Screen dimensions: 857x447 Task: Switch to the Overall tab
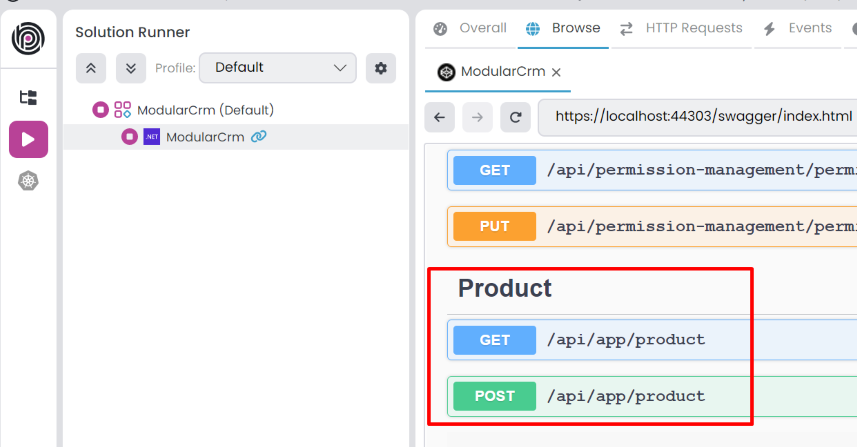(x=470, y=28)
